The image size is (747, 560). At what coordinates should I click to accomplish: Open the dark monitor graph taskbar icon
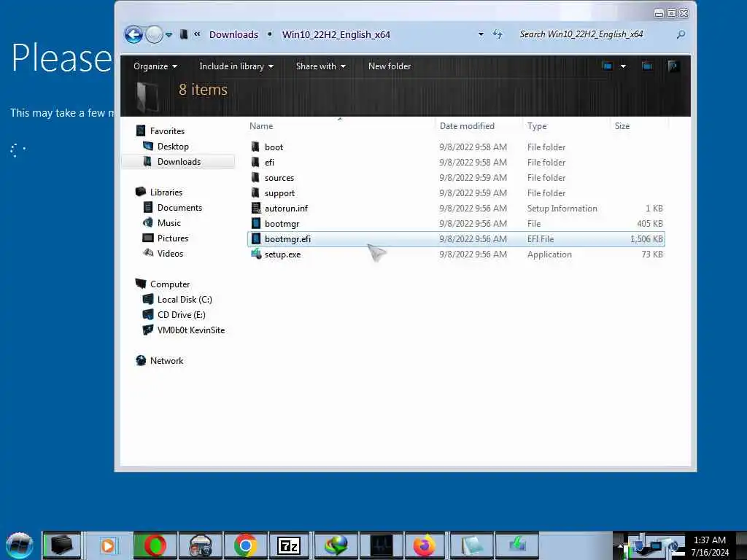(381, 545)
